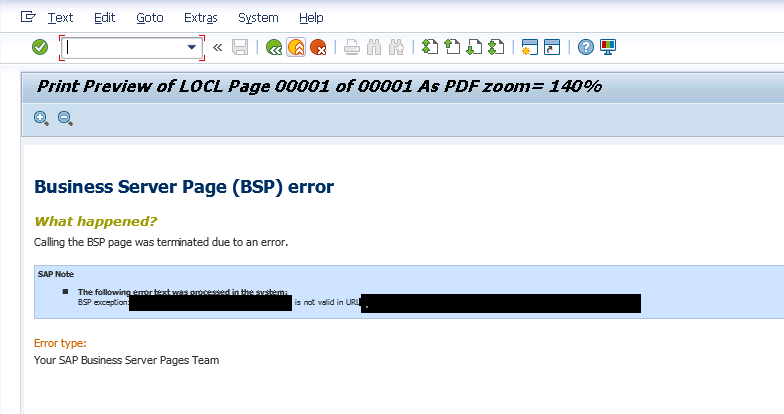Image resolution: width=784 pixels, height=414 pixels.
Task: Open the Help menu
Action: click(x=311, y=18)
